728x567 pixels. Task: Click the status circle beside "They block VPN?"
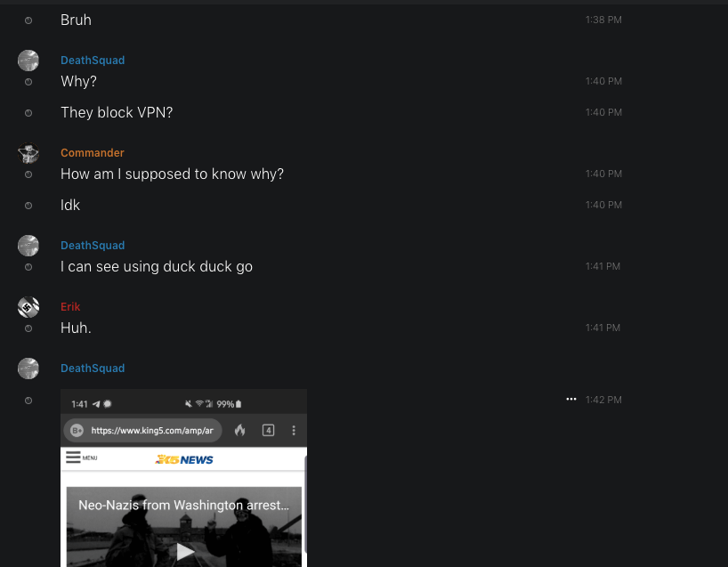point(28,113)
